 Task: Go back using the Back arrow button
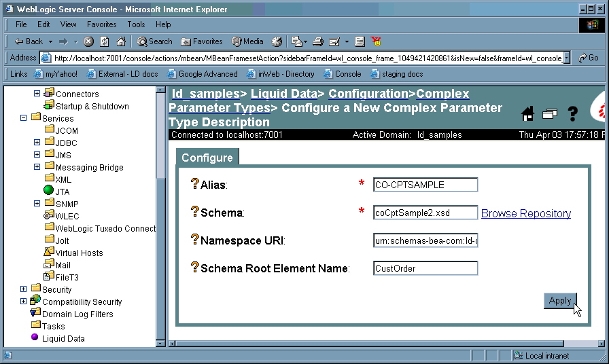point(29,41)
